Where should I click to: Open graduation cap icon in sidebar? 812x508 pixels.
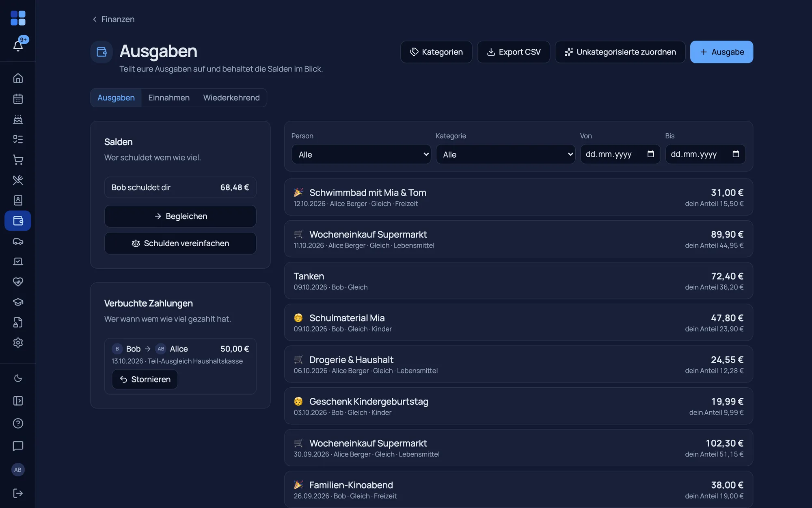(x=18, y=302)
